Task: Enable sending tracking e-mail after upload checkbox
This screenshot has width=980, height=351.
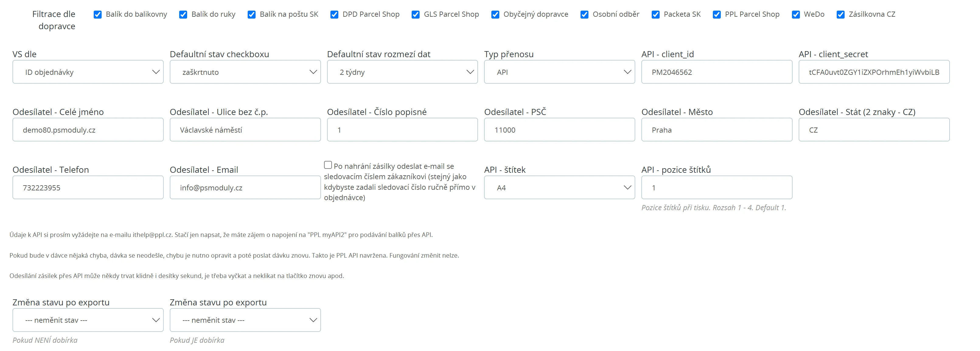Action: coord(328,165)
